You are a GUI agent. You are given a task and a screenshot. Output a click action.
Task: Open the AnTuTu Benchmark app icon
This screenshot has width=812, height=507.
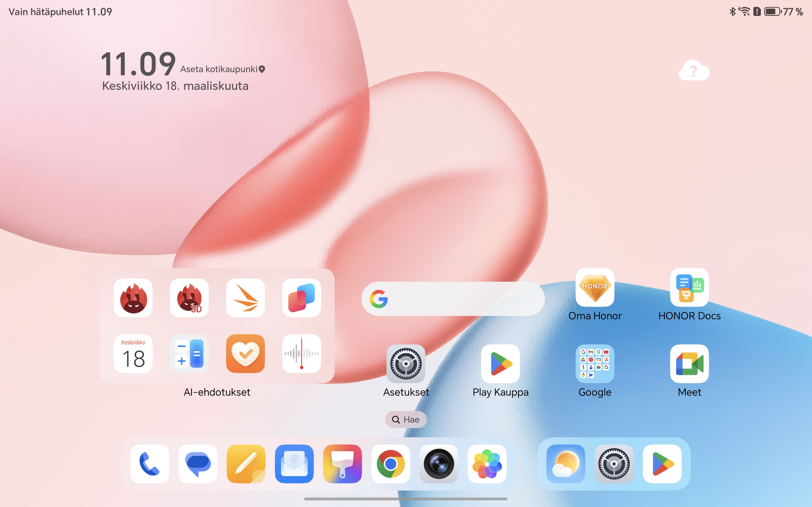pos(133,298)
